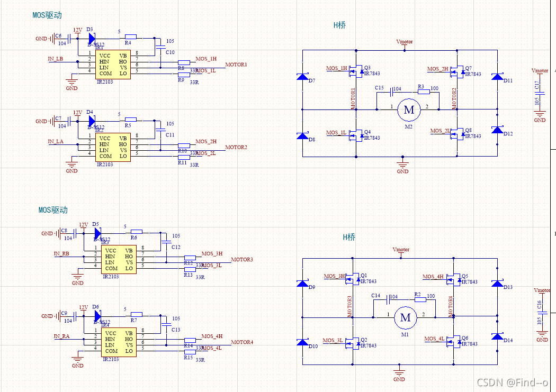Click the IN_LB net label
Viewport: 556px width, 392px height.
coord(56,59)
